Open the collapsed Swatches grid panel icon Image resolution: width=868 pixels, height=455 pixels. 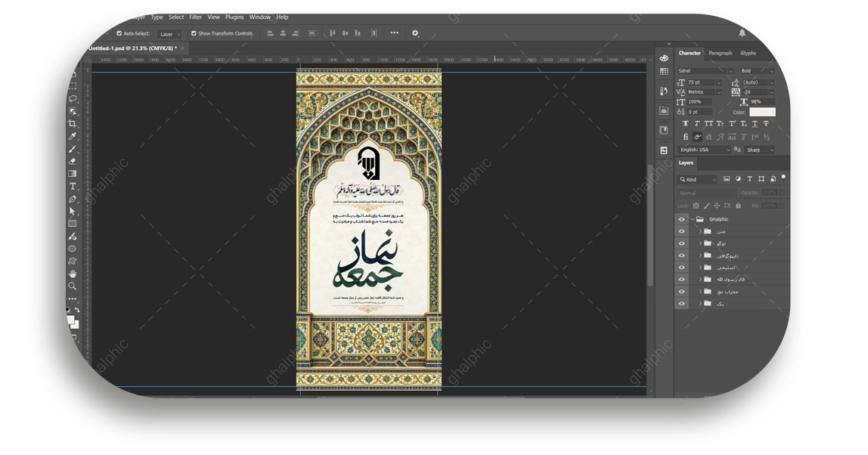pos(664,71)
